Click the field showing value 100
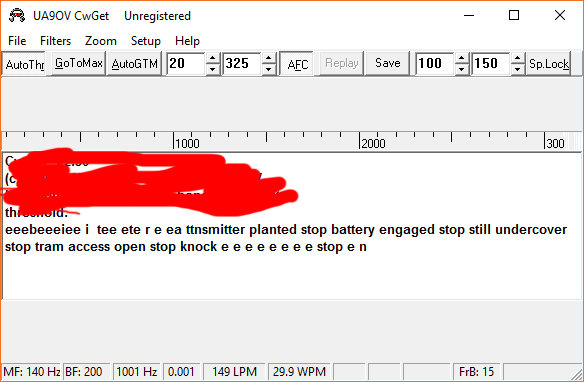Image resolution: width=584 pixels, height=382 pixels. pos(434,64)
